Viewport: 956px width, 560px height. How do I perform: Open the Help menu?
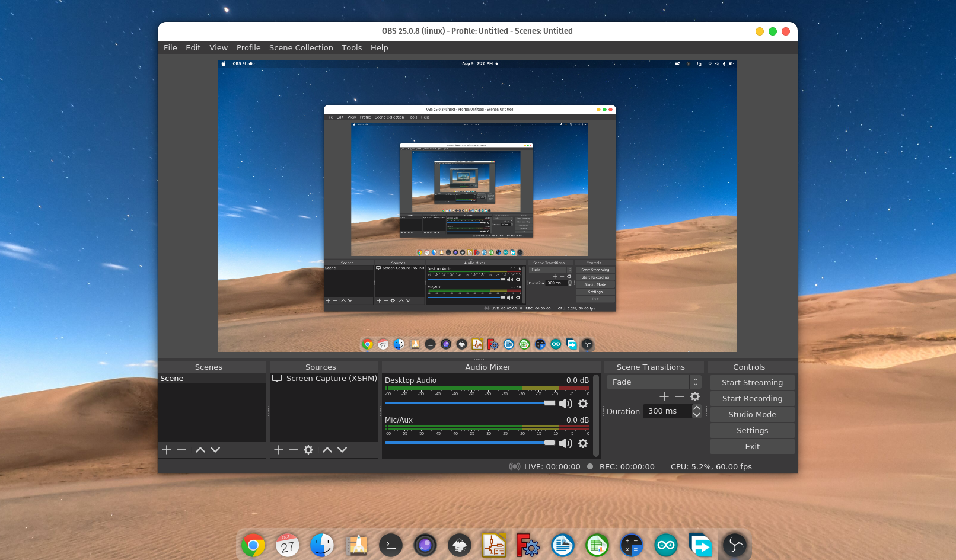click(379, 48)
